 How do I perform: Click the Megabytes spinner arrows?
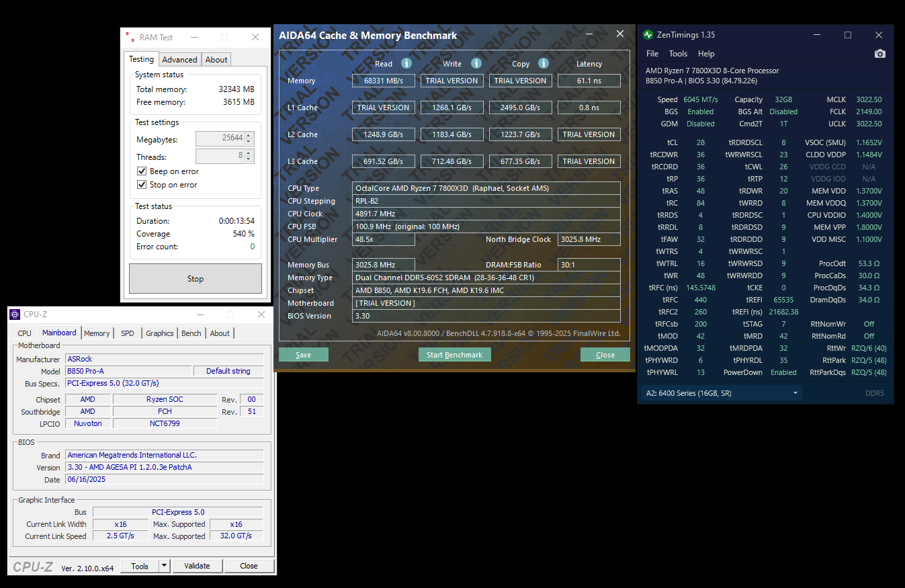click(249, 139)
